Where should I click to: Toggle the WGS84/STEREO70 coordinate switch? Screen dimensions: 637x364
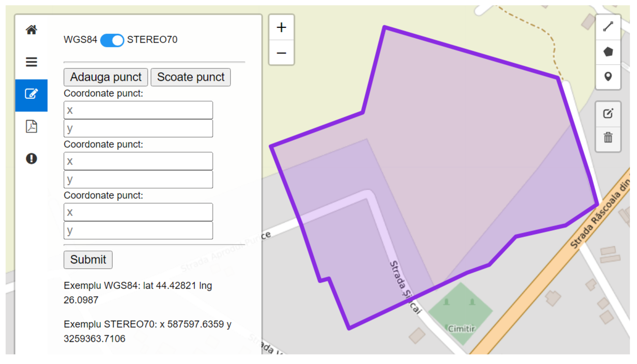112,40
